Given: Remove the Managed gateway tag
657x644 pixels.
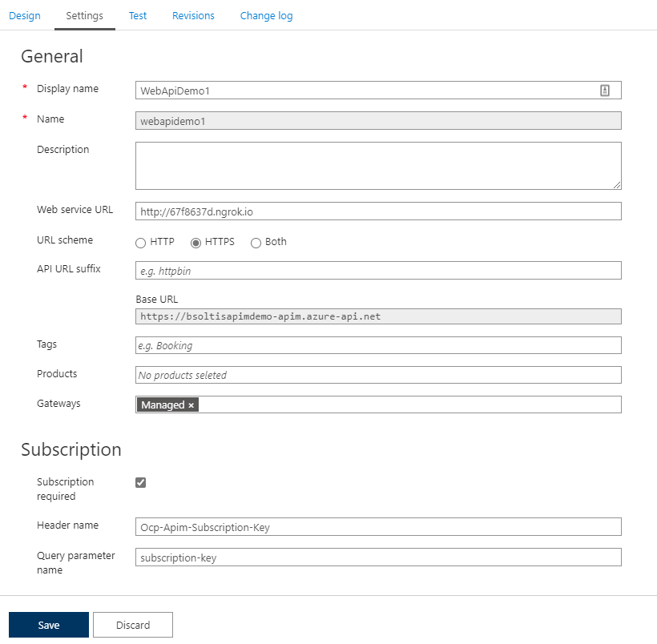Looking at the screenshot, I should (x=191, y=405).
